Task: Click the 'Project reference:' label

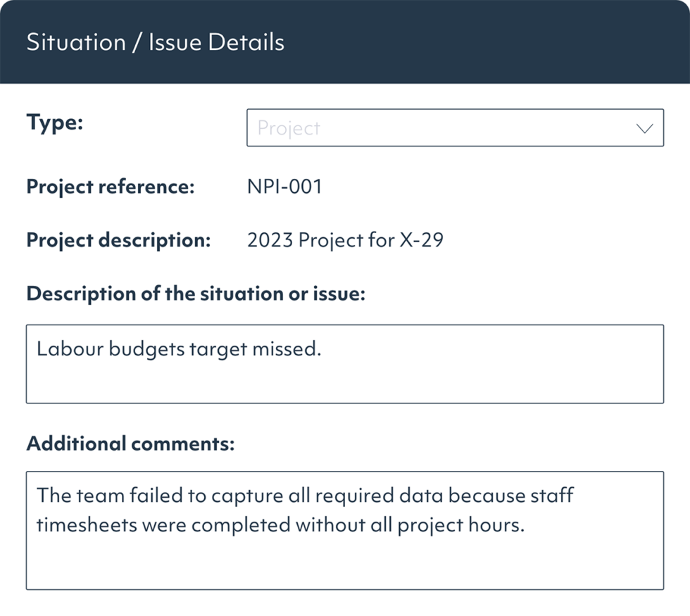Action: click(110, 187)
